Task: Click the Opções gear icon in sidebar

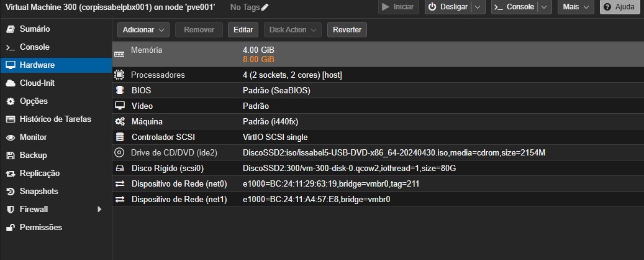Action: click(10, 101)
